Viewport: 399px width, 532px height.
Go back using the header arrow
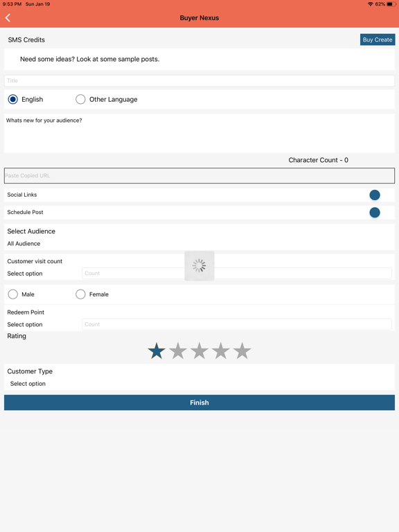pos(8,17)
